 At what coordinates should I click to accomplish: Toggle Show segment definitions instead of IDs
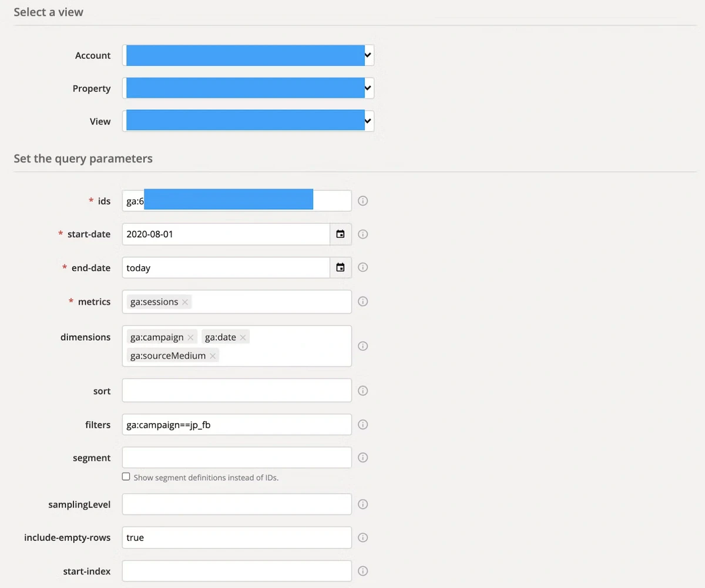[126, 476]
